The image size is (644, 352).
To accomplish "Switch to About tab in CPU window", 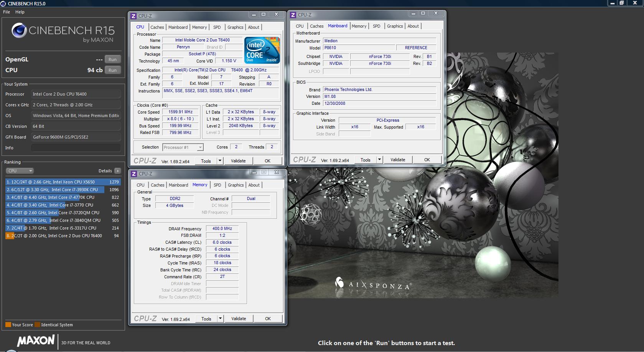I will tap(254, 27).
